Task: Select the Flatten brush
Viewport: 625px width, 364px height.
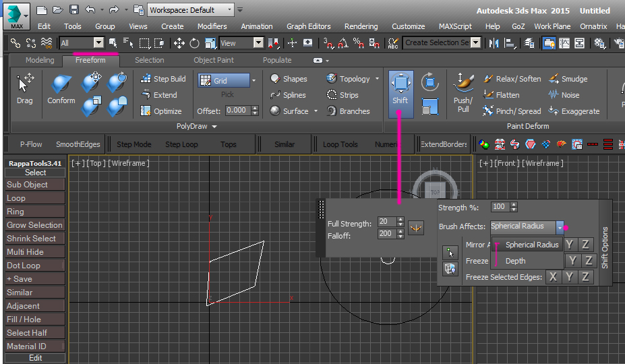Action: [x=502, y=95]
